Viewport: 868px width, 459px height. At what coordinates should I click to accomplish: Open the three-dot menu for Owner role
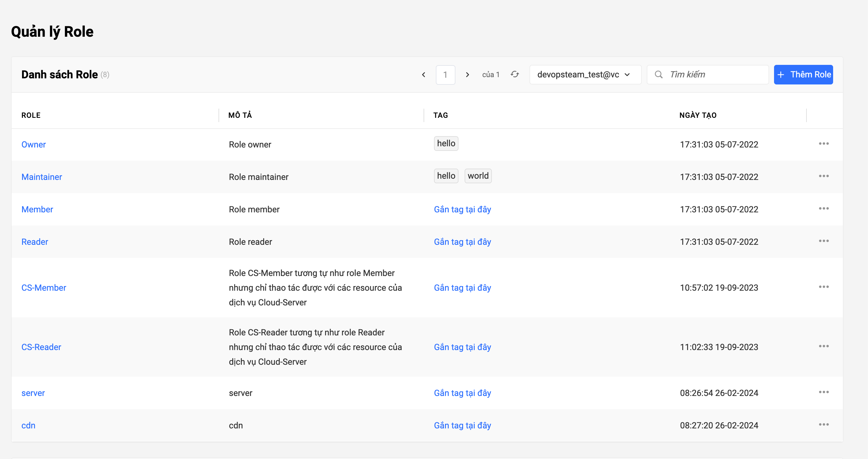click(824, 144)
